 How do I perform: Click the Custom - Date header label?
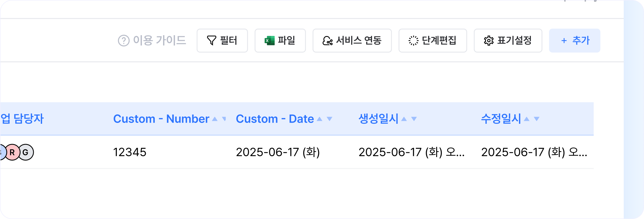pyautogui.click(x=275, y=119)
